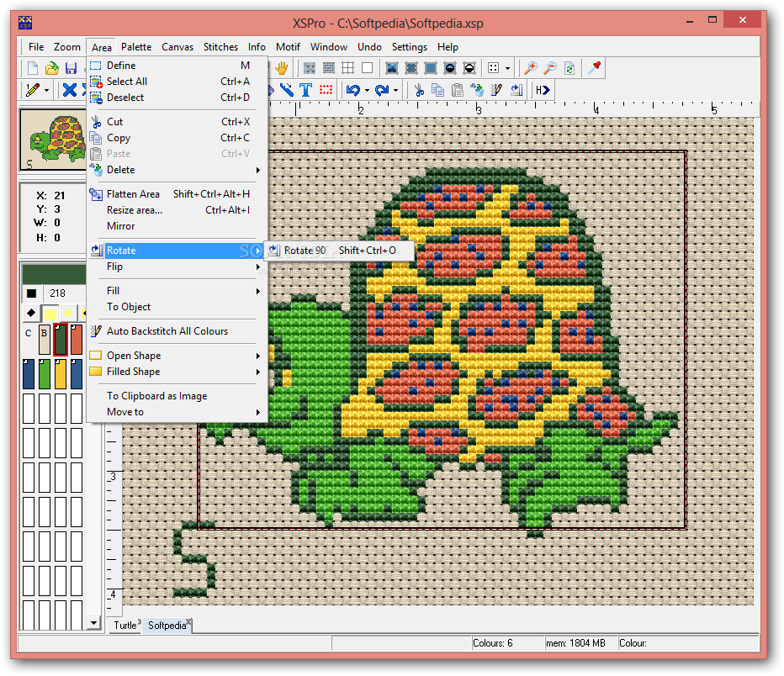
Task: Click the scissors Cut toolbar icon
Action: click(x=419, y=90)
